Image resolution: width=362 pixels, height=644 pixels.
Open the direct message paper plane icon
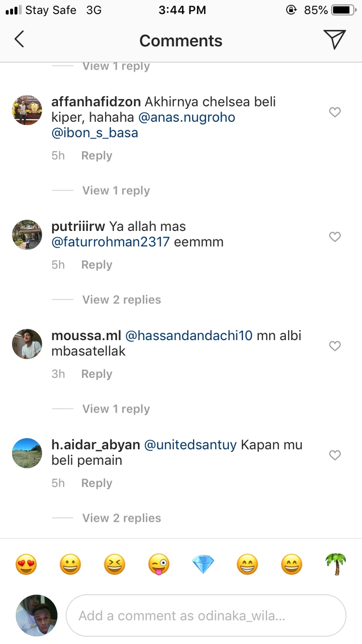[x=334, y=39]
